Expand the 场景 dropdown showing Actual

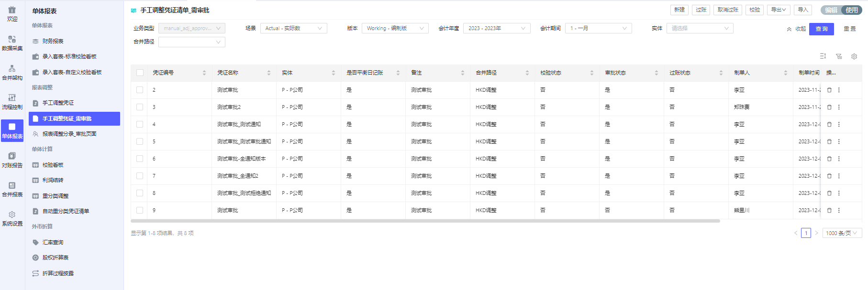pyautogui.click(x=293, y=28)
